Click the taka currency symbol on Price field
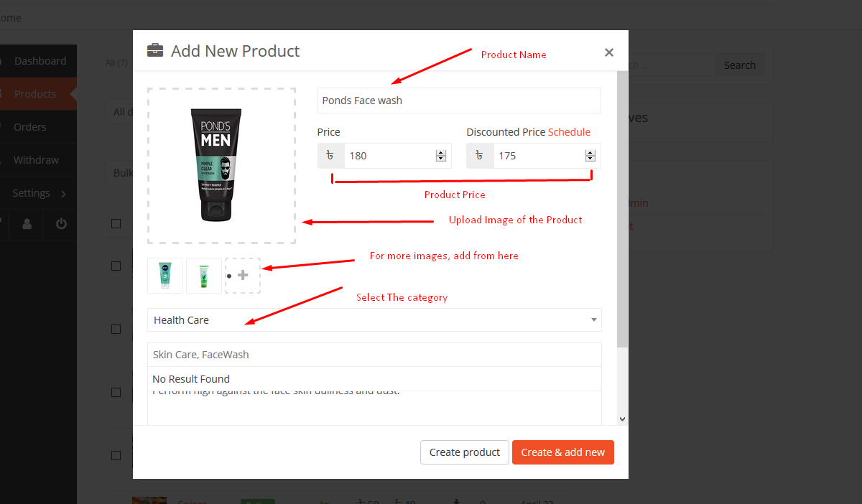 click(x=330, y=155)
